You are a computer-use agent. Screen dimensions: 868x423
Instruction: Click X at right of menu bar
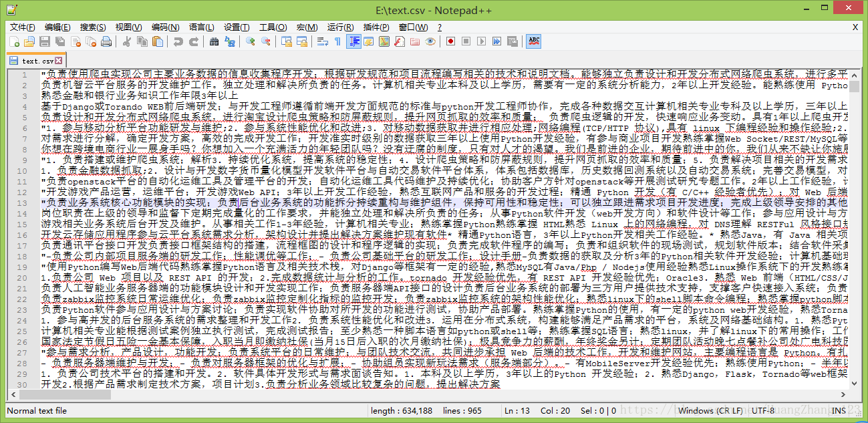[x=855, y=27]
